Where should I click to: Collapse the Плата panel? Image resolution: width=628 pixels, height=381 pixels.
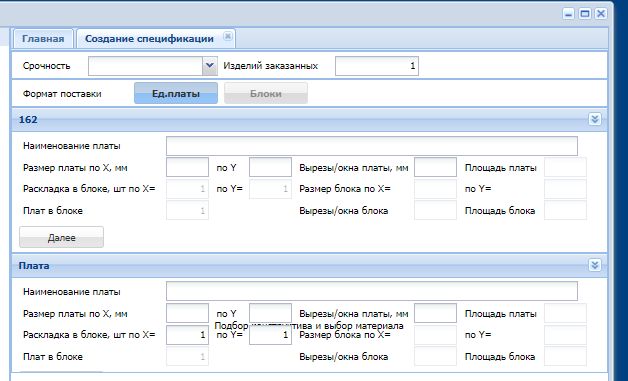[x=594, y=265]
